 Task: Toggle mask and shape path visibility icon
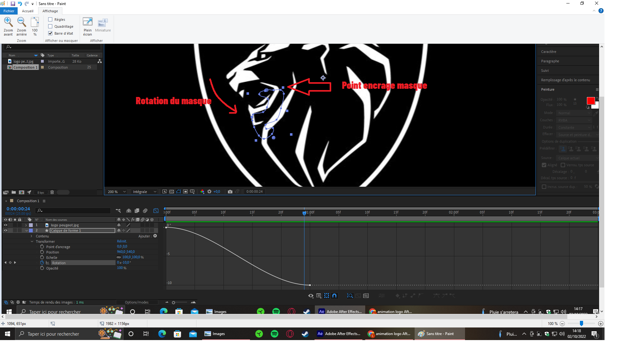pyautogui.click(x=179, y=191)
